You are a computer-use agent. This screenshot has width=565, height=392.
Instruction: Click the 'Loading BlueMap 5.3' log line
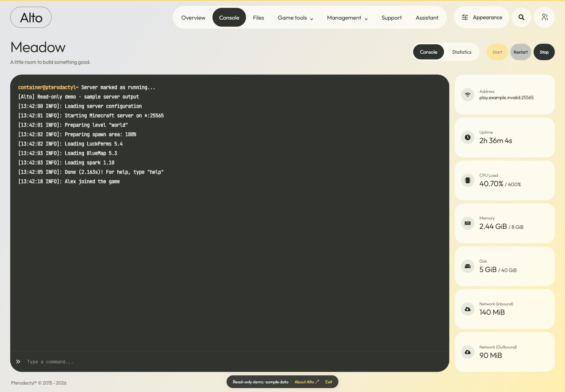click(68, 153)
